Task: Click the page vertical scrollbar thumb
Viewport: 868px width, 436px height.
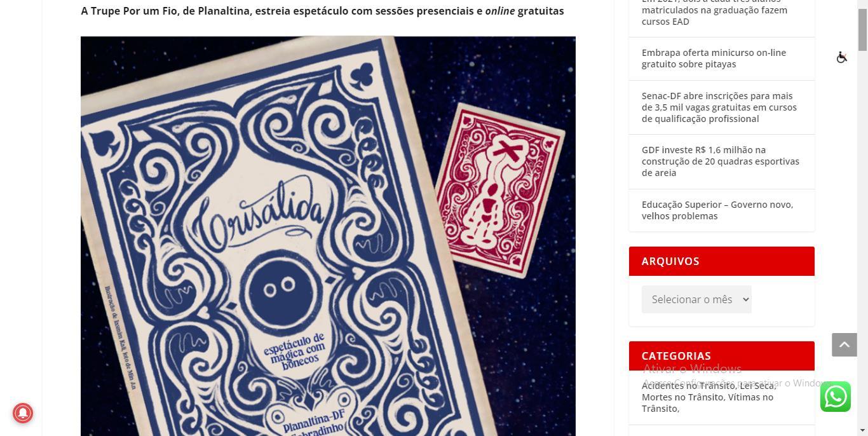Action: click(862, 25)
